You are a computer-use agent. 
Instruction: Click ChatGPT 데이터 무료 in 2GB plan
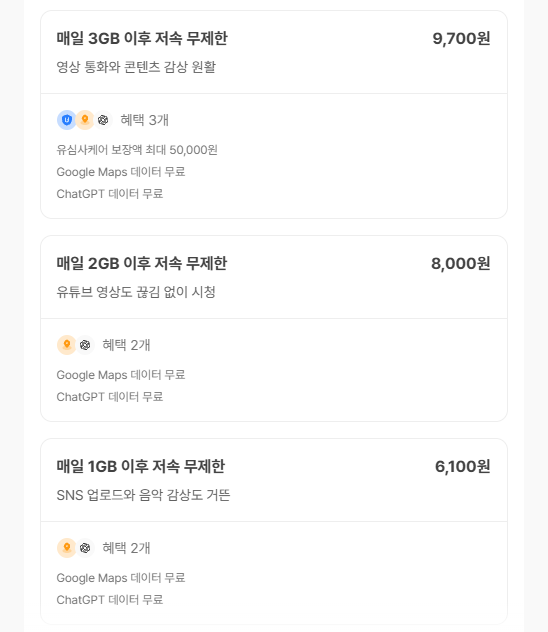click(x=110, y=397)
